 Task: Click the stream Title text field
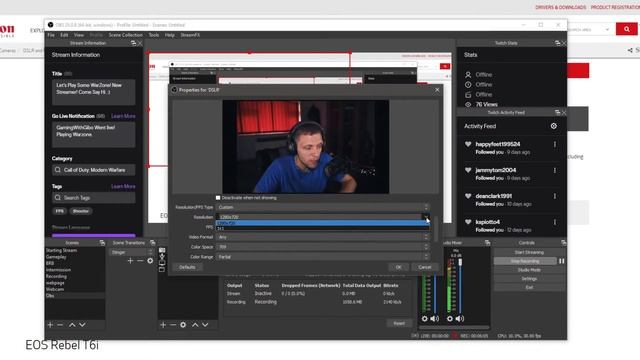click(x=93, y=92)
